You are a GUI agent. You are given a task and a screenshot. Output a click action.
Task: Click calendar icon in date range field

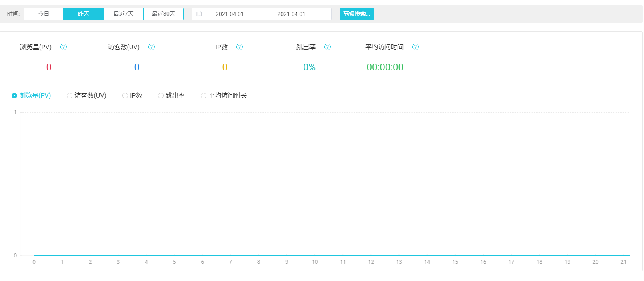(199, 14)
